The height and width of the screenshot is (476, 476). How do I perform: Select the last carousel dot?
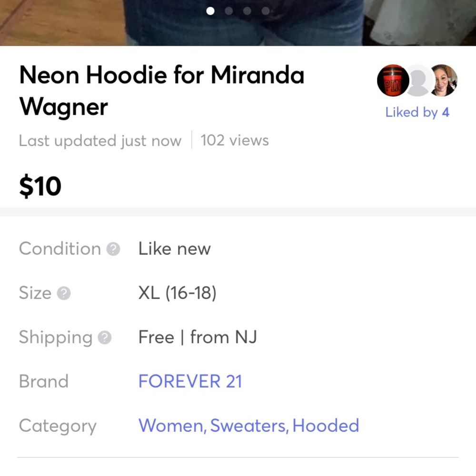coord(266,11)
